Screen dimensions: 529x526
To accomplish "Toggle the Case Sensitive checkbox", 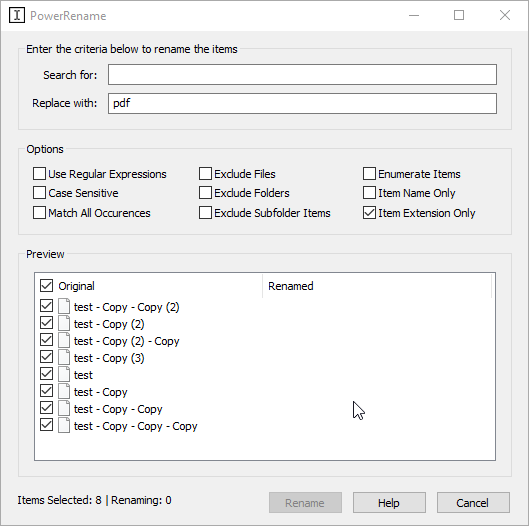I will pos(39,193).
